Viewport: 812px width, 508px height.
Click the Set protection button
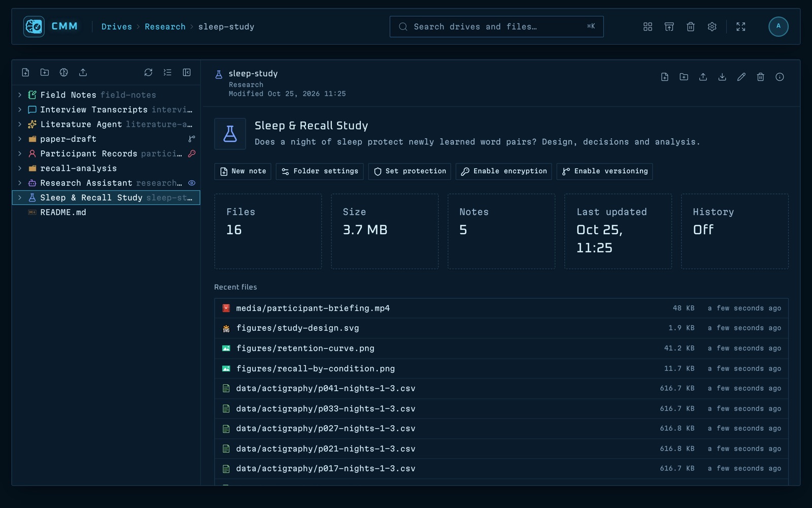(x=410, y=171)
